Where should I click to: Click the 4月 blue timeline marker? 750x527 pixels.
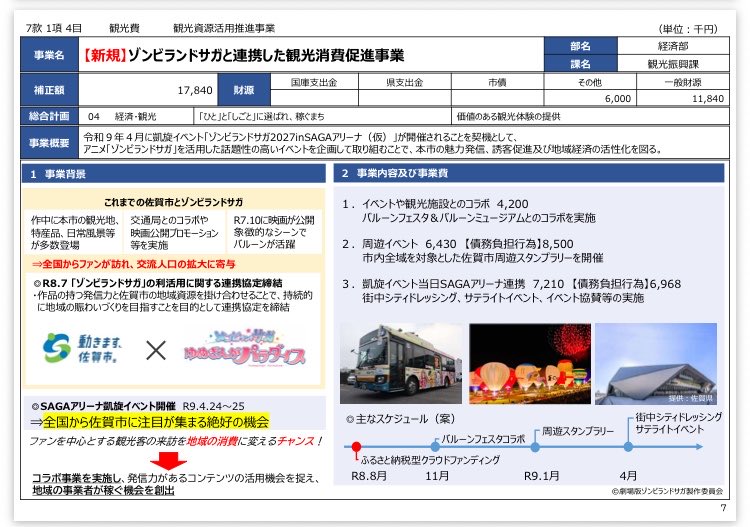pos(628,447)
